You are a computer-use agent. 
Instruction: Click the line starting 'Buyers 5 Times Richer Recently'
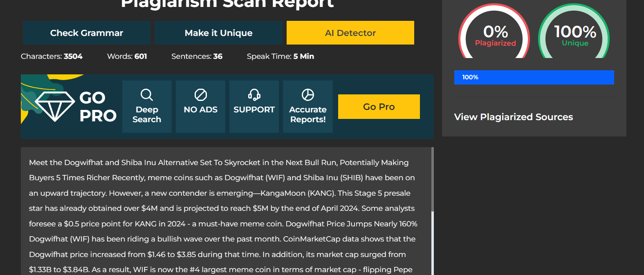(222, 178)
